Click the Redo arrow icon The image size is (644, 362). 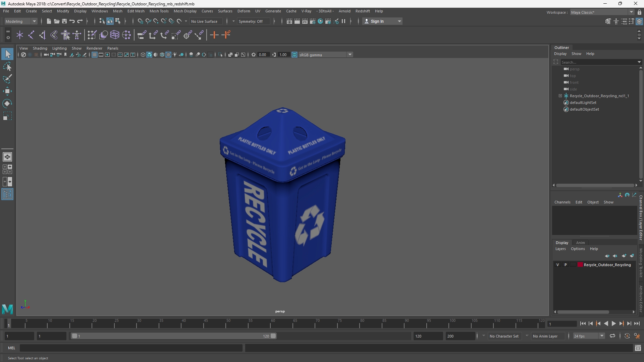point(80,21)
